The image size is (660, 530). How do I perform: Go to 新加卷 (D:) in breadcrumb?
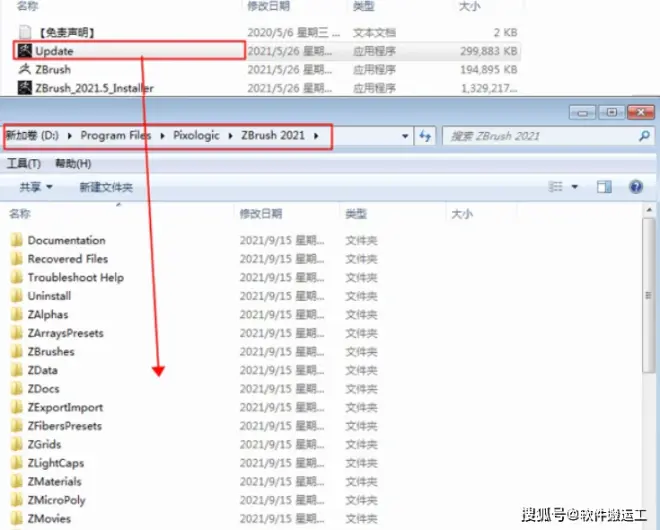(x=32, y=136)
